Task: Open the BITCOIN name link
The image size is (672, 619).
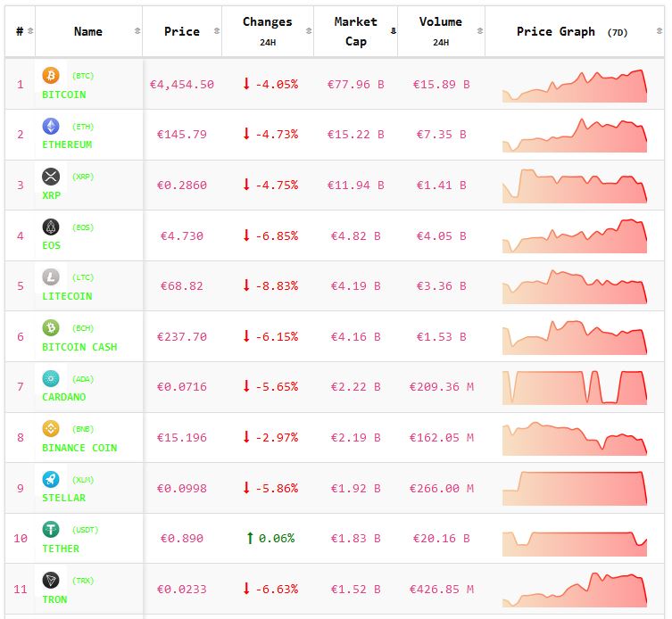Action: coord(64,95)
